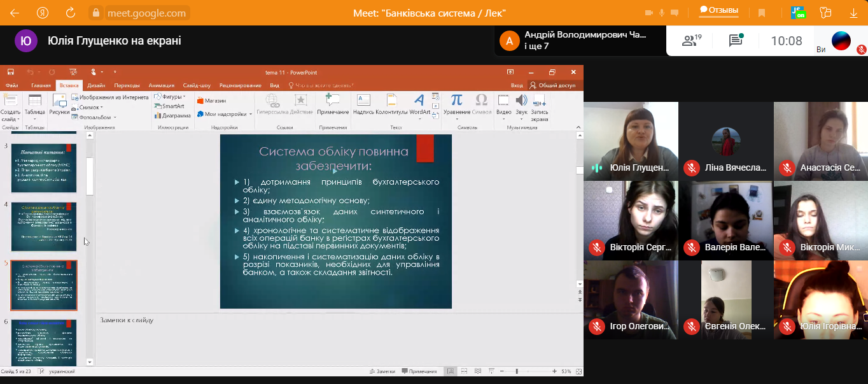
Task: Insert SmartArt graphic
Action: [169, 106]
